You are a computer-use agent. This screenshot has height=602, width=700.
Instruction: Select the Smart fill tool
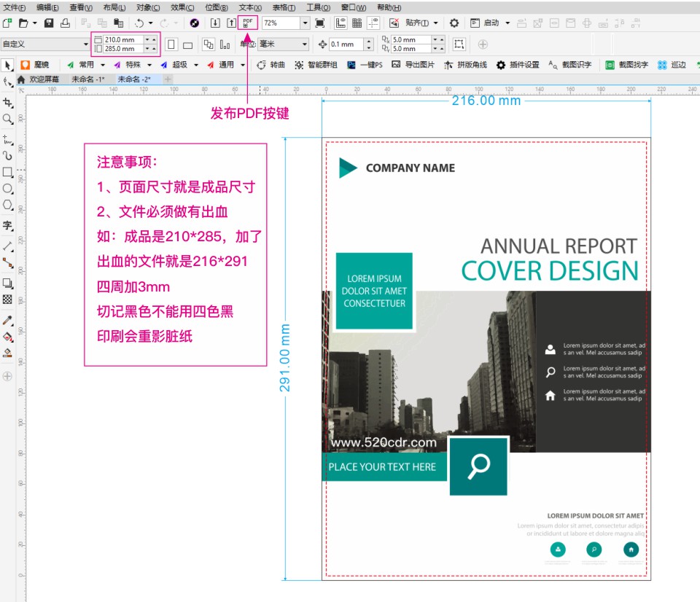(x=7, y=353)
